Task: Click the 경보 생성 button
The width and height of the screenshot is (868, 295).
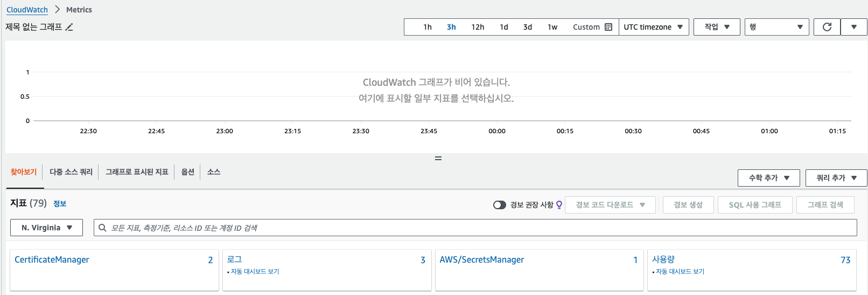Action: [x=688, y=205]
